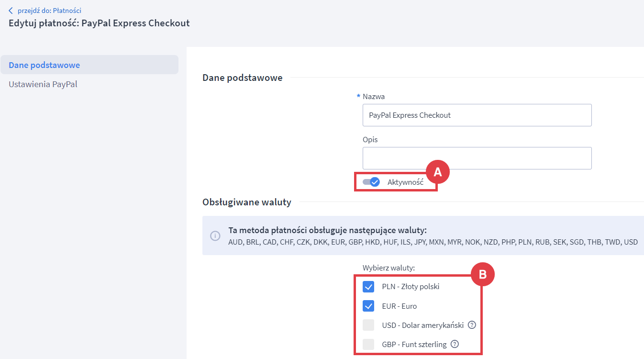This screenshot has height=359, width=644.
Task: Click the Obsługiwane waluty section heading
Action: 246,202
